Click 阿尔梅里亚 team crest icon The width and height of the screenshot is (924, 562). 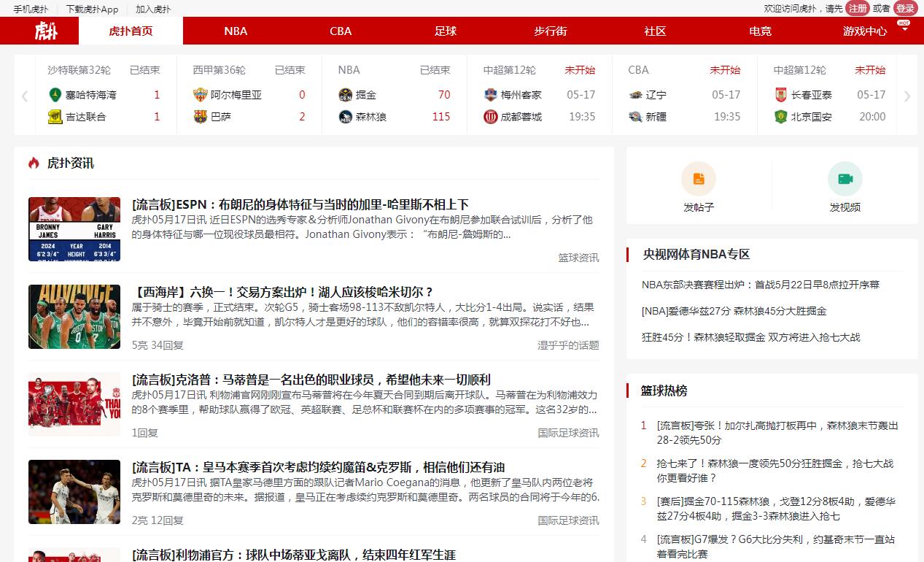pyautogui.click(x=201, y=95)
